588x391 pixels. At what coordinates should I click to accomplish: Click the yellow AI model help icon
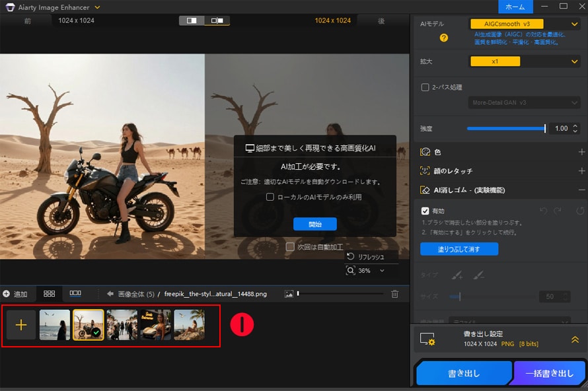(444, 38)
